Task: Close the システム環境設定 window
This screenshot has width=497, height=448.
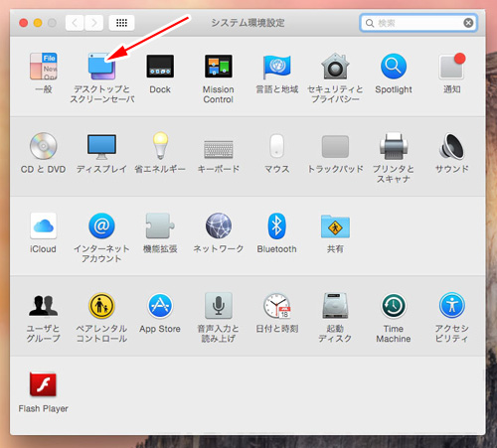Action: click(x=24, y=23)
